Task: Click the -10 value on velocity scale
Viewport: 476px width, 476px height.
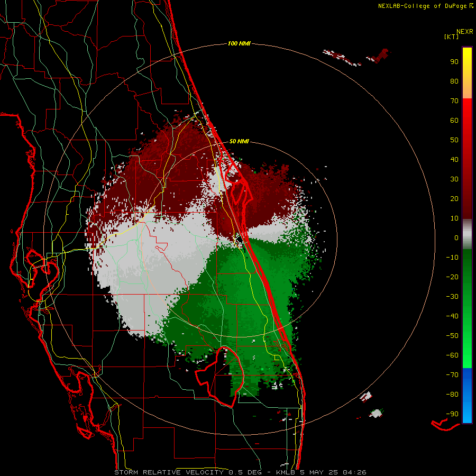Action: click(x=452, y=258)
